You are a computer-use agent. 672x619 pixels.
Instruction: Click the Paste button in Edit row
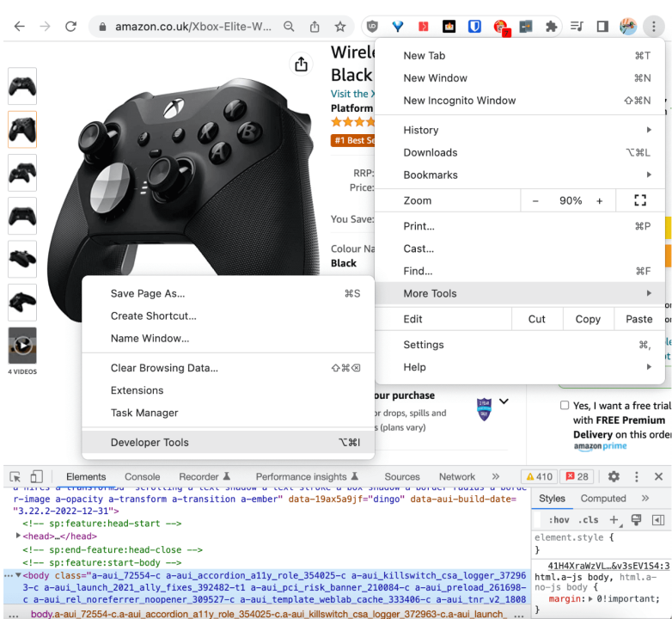(639, 319)
